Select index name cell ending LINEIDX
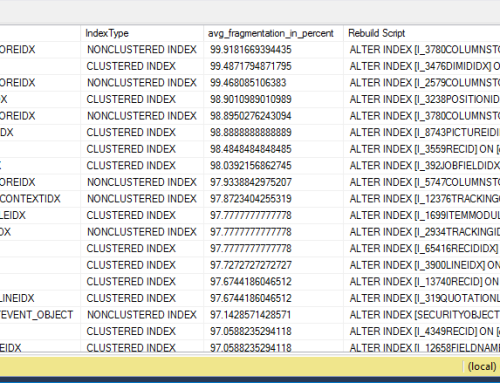The image size is (500, 383). [x=40, y=298]
